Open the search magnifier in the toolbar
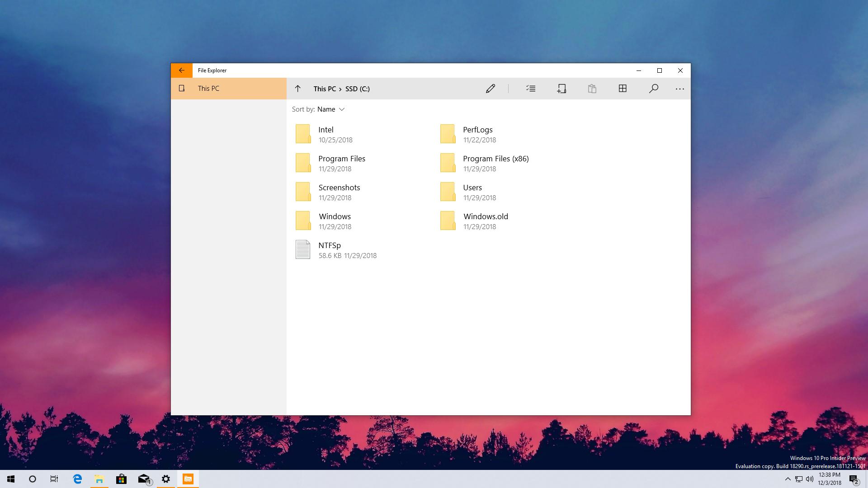The height and width of the screenshot is (488, 868). pyautogui.click(x=653, y=89)
